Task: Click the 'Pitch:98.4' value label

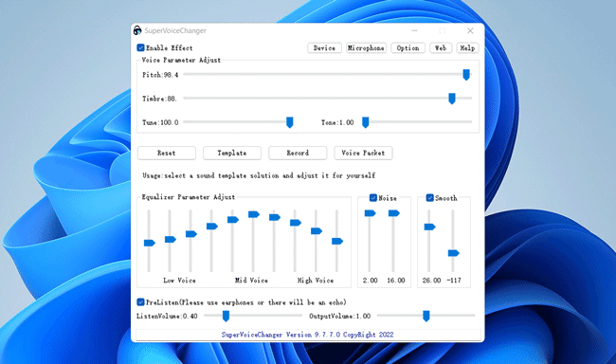Action: [160, 75]
